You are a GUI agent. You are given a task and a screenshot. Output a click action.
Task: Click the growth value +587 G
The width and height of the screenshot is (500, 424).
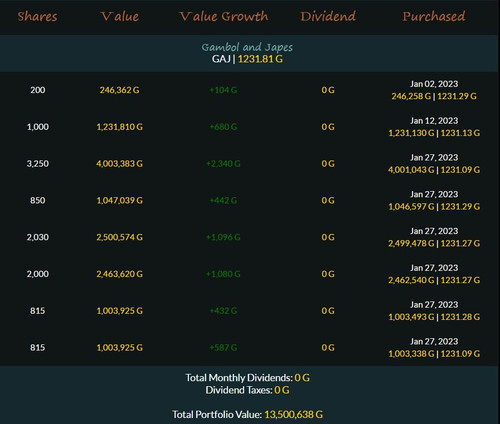[223, 348]
